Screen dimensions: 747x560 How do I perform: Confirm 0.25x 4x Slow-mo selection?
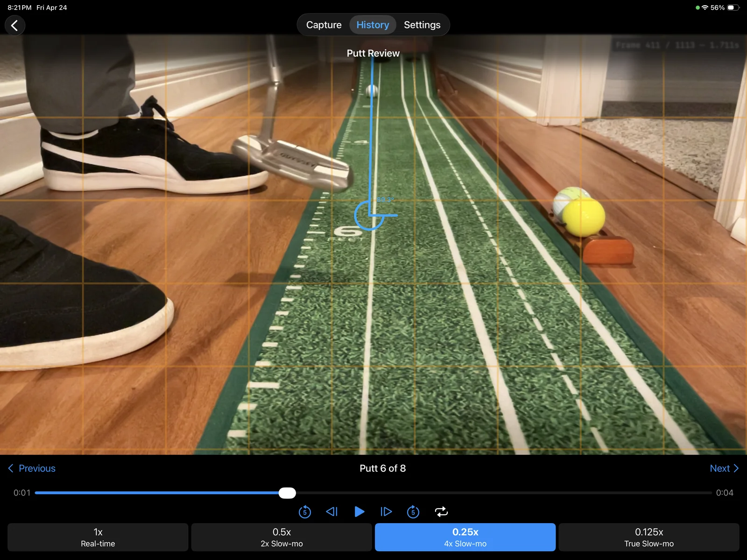(465, 537)
